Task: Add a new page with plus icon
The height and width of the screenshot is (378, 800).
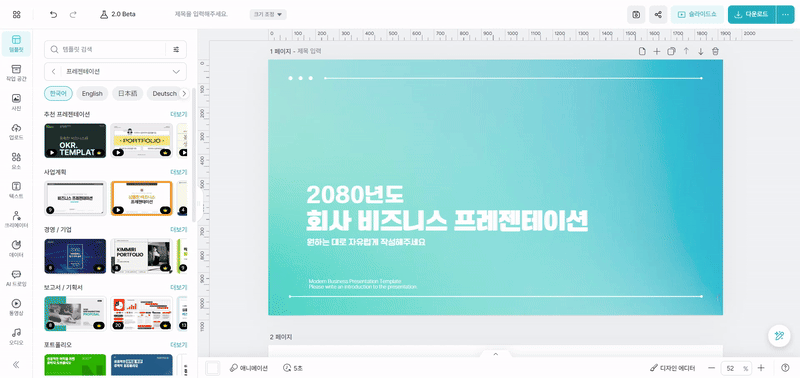Action: pos(657,51)
